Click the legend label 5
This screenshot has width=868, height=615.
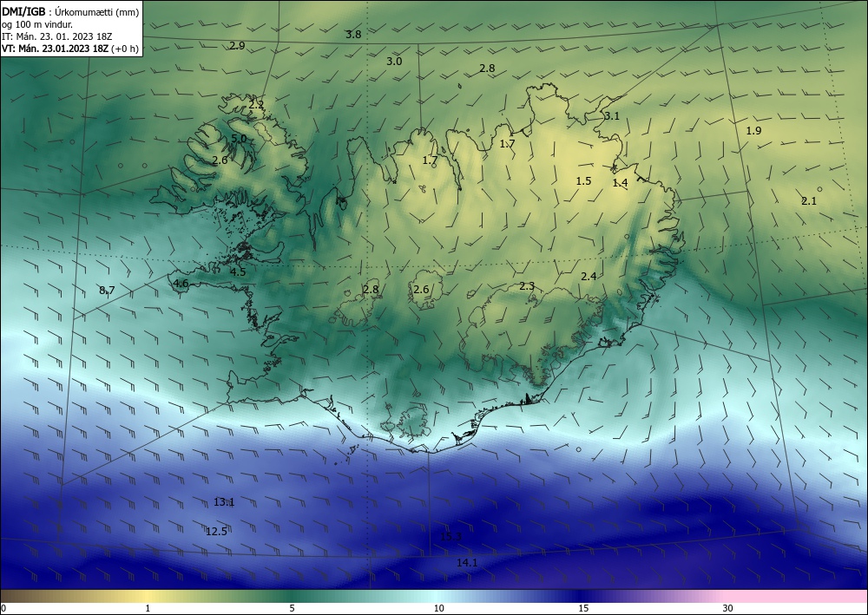[292, 609]
